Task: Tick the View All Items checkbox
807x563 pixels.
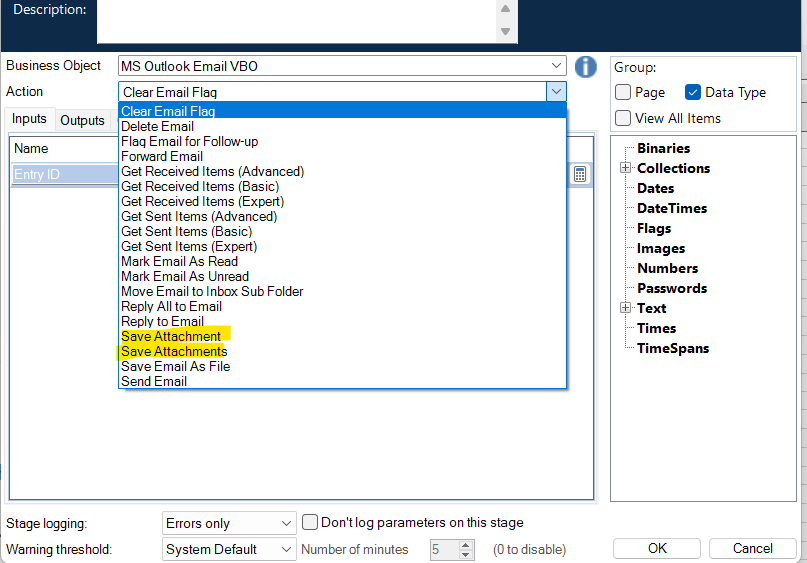Action: coord(623,118)
